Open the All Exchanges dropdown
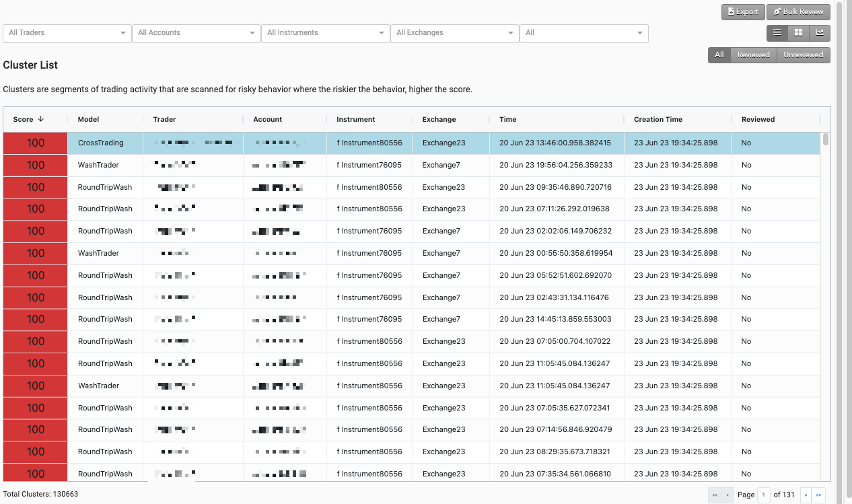 point(455,33)
